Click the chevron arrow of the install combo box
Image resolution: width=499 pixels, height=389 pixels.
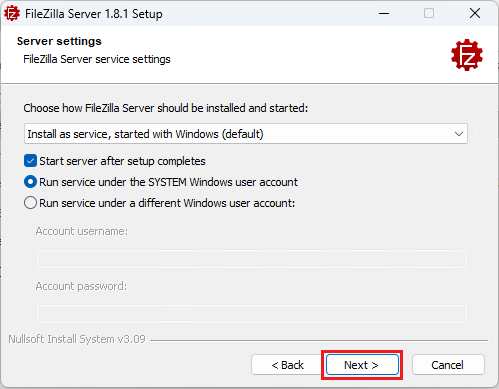pos(459,134)
